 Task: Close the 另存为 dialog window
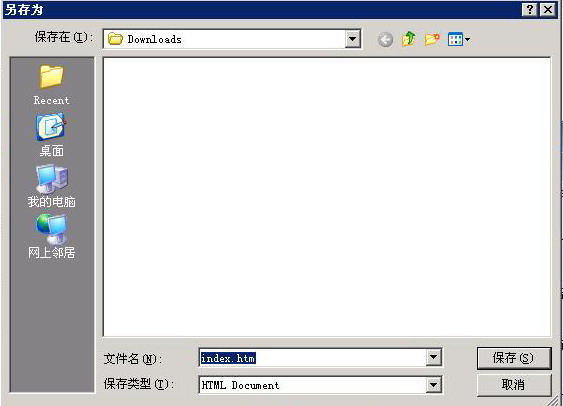548,9
